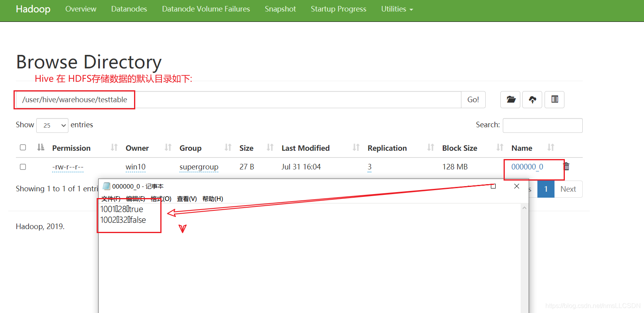Click the Notepad line 1002 32 false
Screen dimensions: 644x313
[123, 220]
